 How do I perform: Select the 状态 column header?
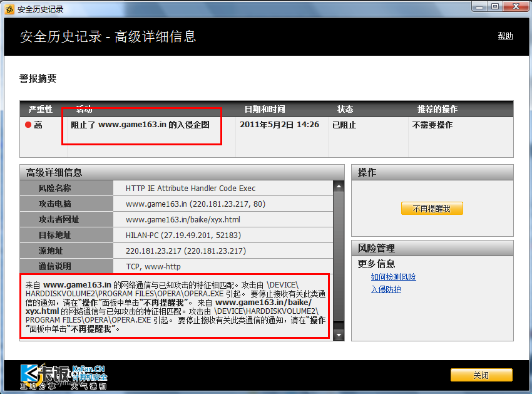[345, 109]
